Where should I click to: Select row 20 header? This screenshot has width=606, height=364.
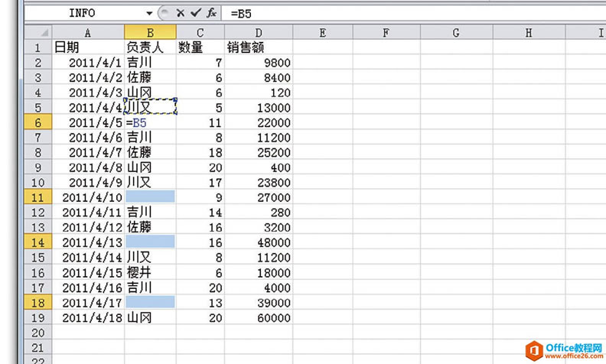pyautogui.click(x=38, y=333)
